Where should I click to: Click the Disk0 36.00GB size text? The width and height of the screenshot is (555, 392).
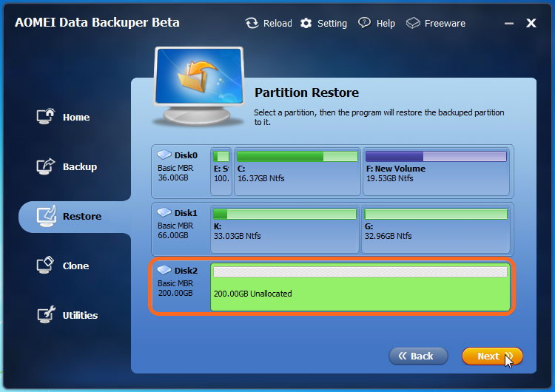[173, 178]
